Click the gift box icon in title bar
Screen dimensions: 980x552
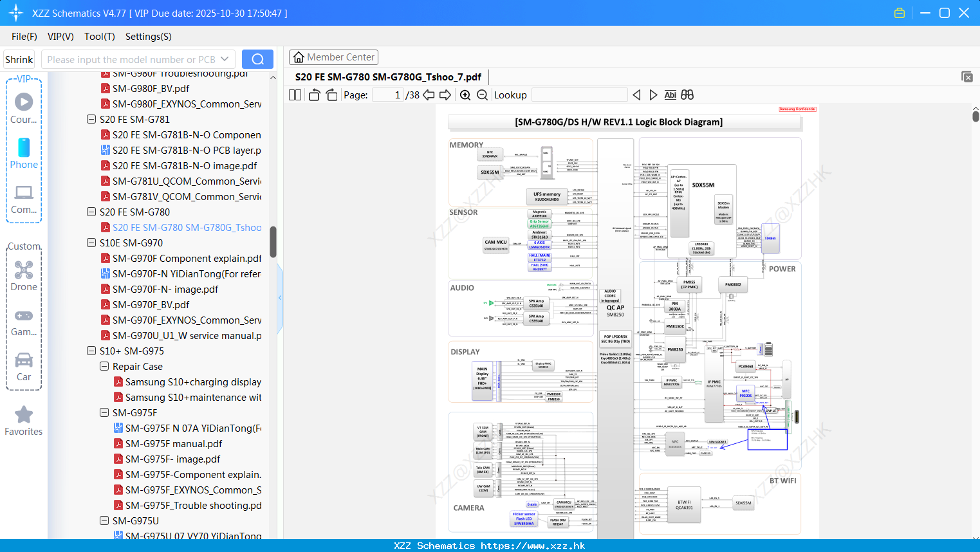(x=900, y=13)
